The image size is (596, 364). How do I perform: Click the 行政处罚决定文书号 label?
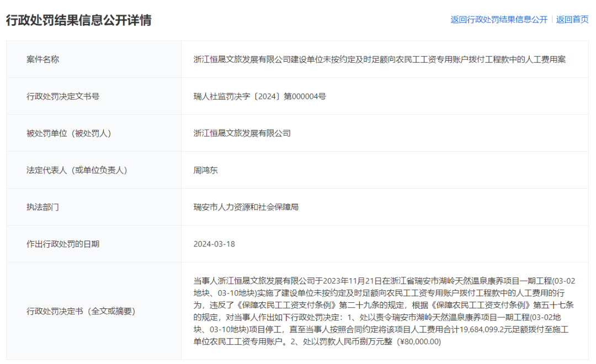point(63,97)
